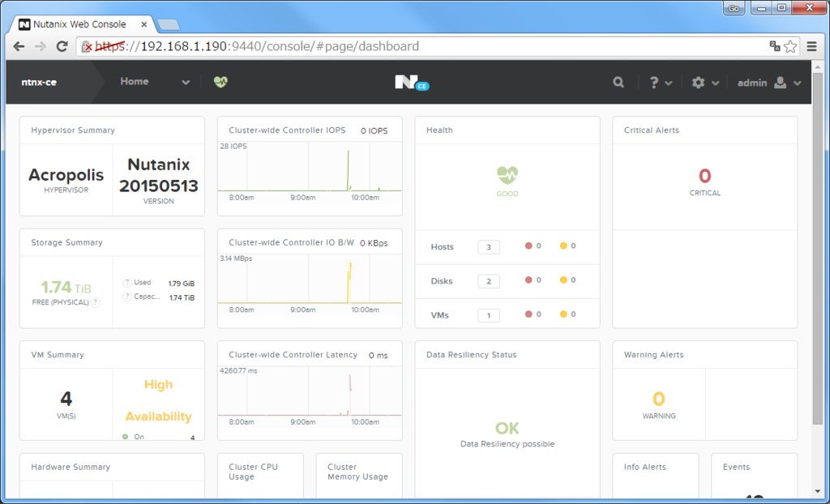This screenshot has width=830, height=504.
Task: Click the admin user avatar icon
Action: [781, 82]
